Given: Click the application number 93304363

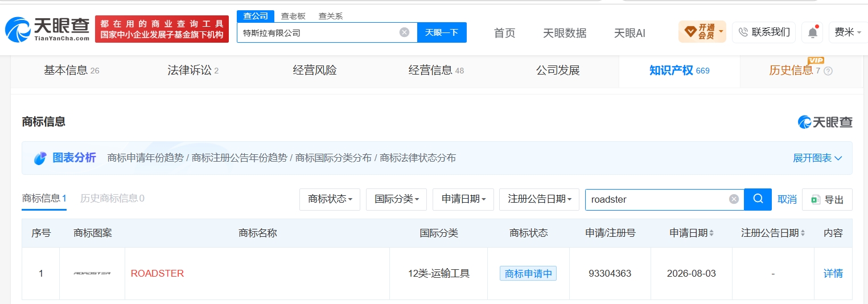Looking at the screenshot, I should [x=610, y=273].
